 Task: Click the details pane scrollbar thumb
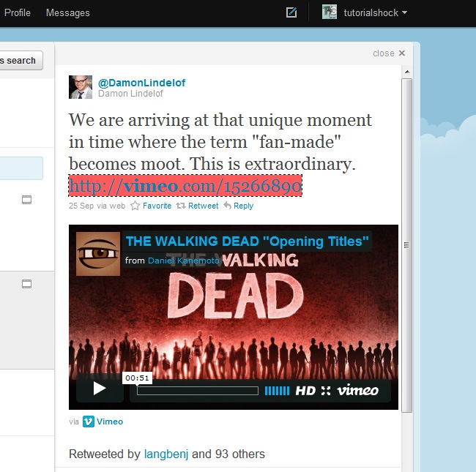coord(406,245)
